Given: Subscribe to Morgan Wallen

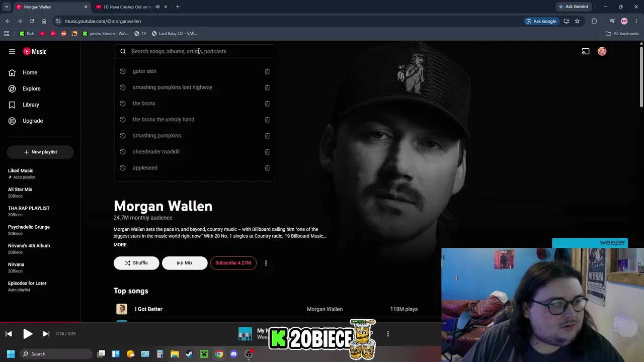Looking at the screenshot, I should point(233,263).
